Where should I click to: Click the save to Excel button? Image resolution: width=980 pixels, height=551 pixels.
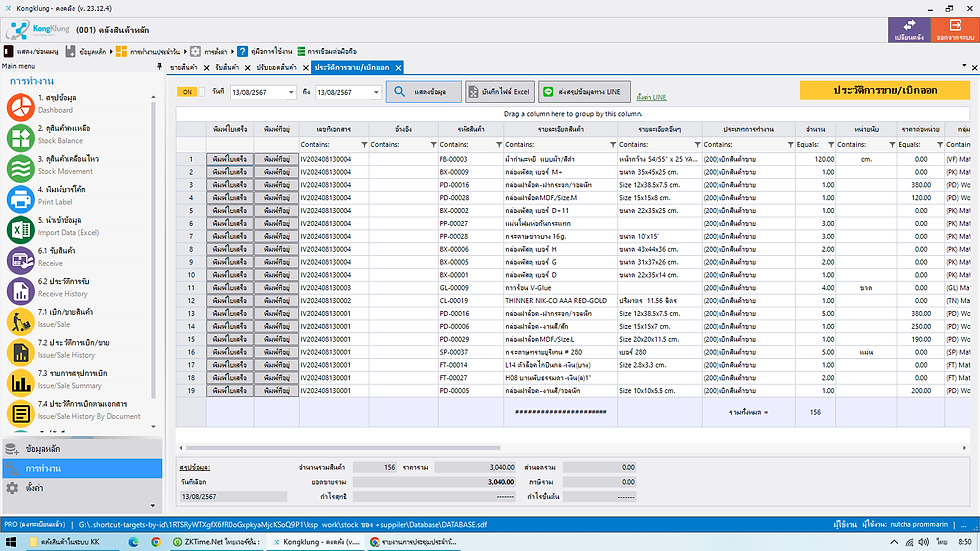(x=500, y=92)
